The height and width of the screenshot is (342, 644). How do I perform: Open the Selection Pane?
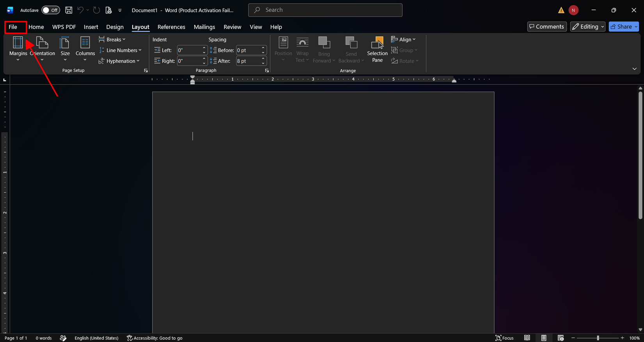pos(377,49)
